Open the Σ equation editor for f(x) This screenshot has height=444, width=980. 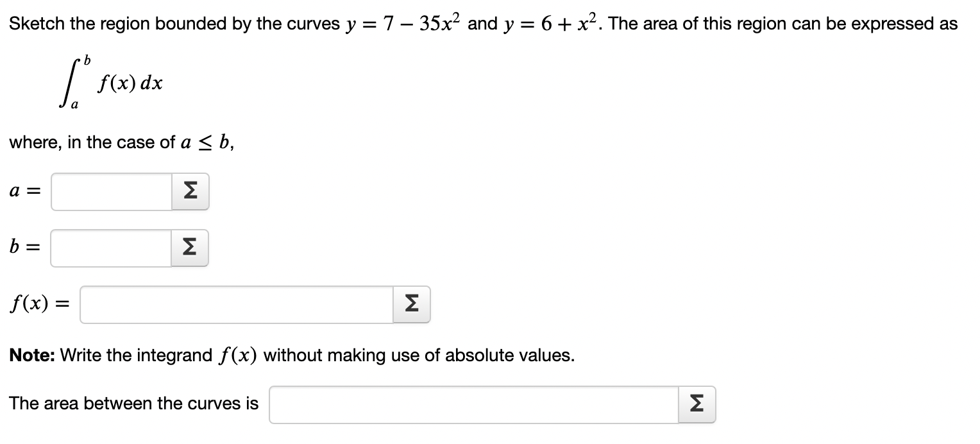[410, 303]
